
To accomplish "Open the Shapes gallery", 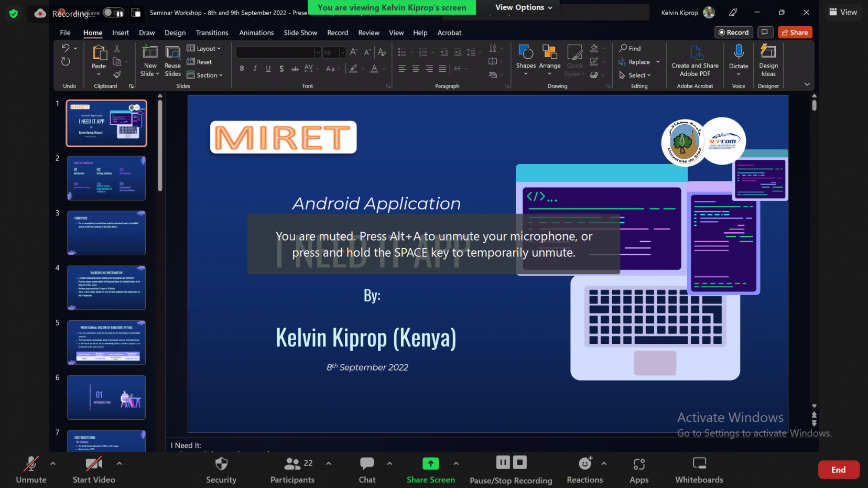I will (x=525, y=59).
